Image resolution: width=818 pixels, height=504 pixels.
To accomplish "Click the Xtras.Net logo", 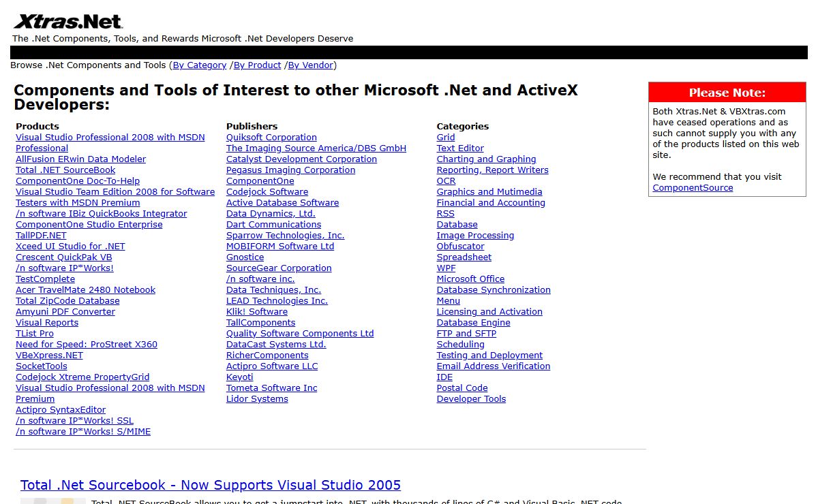I will [68, 20].
